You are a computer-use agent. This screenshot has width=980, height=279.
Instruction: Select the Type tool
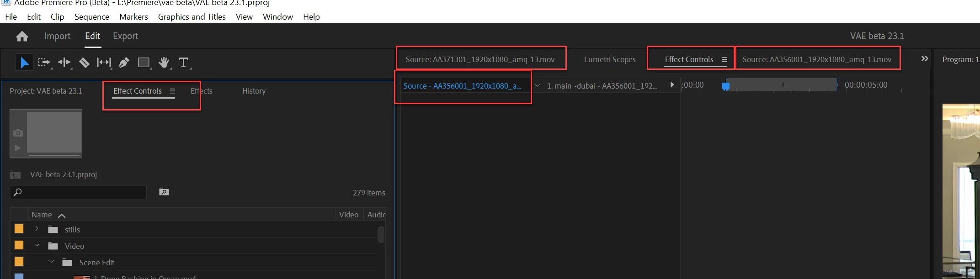(x=183, y=63)
